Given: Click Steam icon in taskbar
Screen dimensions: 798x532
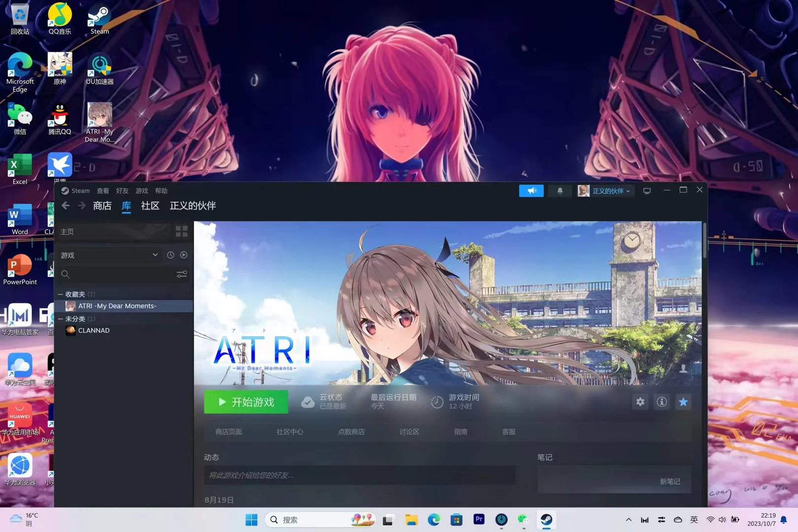Looking at the screenshot, I should [546, 520].
